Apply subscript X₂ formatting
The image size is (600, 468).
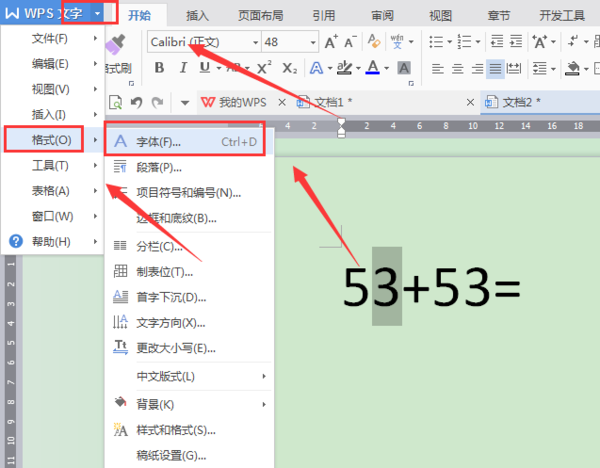(289, 68)
